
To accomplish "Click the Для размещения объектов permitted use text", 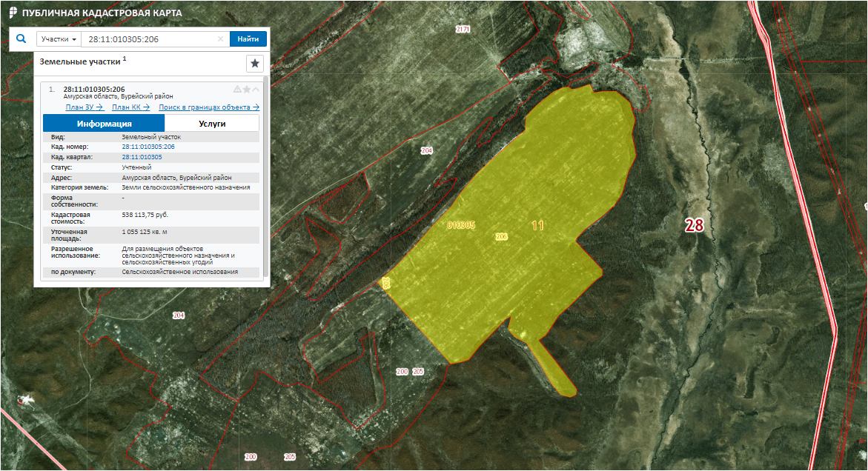I will [178, 255].
